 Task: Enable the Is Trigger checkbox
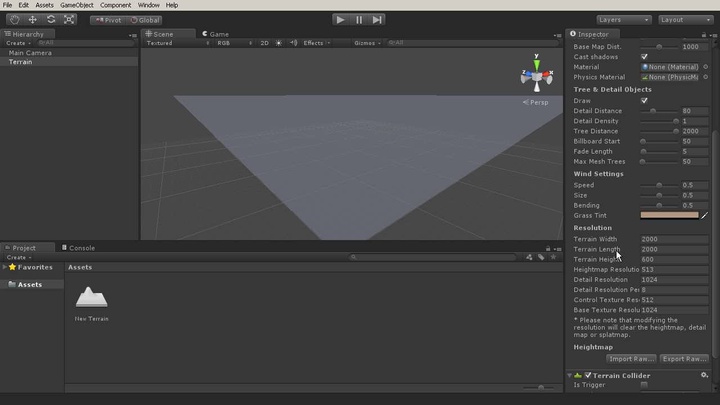point(644,385)
